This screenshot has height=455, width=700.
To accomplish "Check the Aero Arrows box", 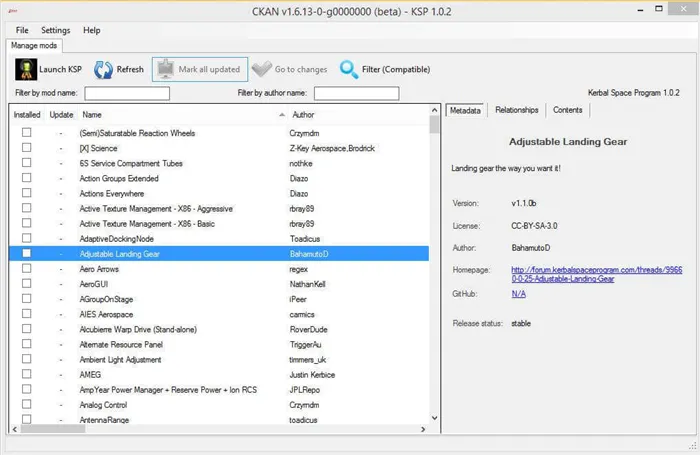I will 27,269.
